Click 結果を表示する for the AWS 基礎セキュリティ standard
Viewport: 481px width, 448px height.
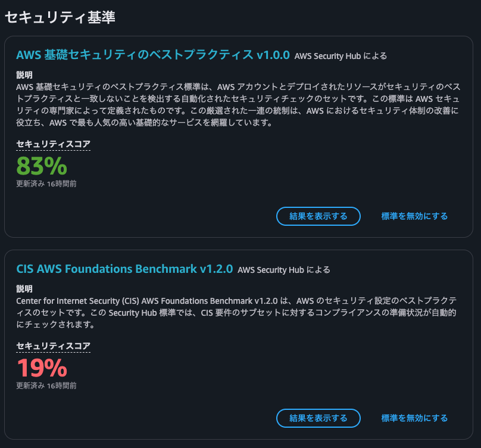point(318,216)
